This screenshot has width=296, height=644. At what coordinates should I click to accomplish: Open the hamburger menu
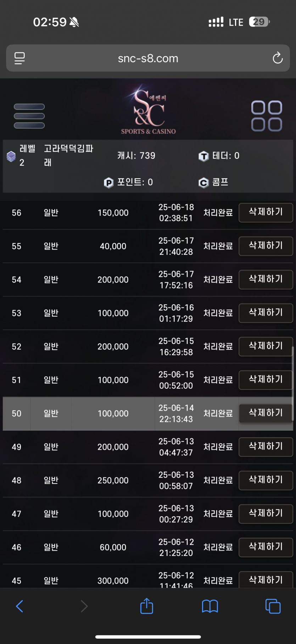(29, 116)
